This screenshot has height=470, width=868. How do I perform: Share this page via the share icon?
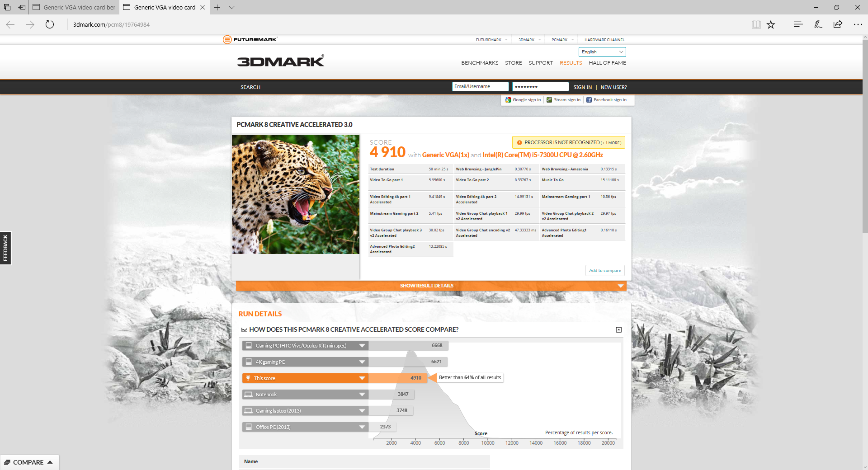click(x=838, y=24)
